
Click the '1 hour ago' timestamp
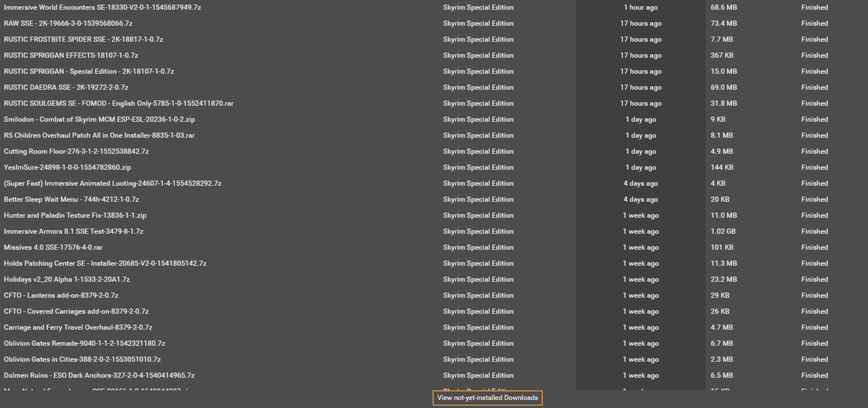[641, 7]
